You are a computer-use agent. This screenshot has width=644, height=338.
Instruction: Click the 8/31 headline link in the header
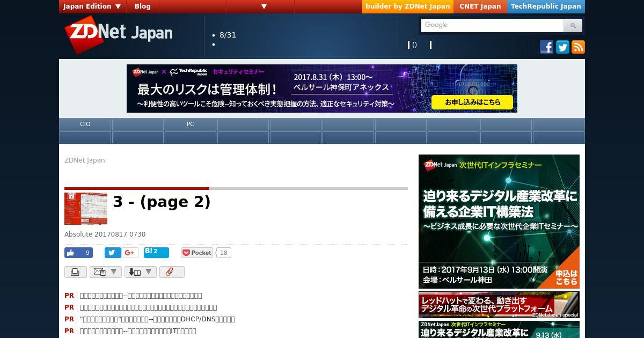click(x=228, y=35)
